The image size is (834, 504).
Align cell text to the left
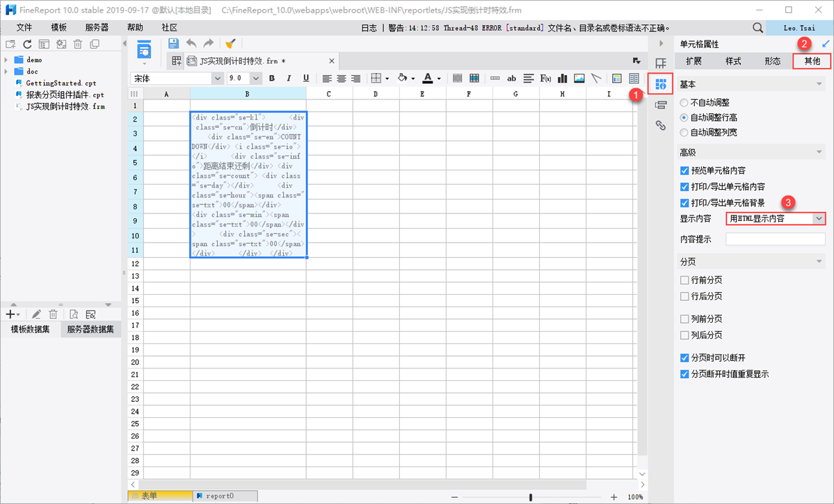click(x=327, y=78)
